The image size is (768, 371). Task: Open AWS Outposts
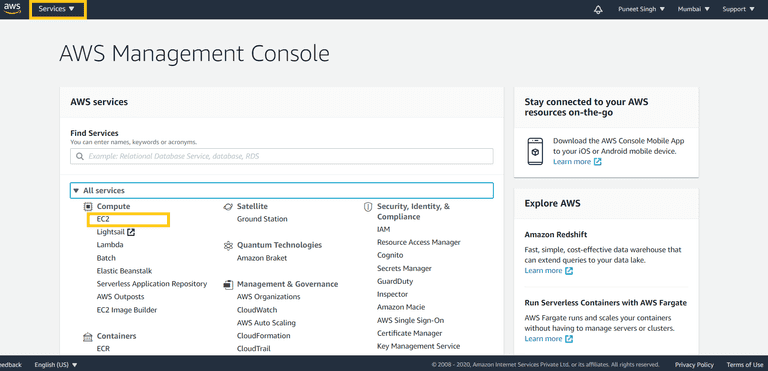[x=120, y=297]
